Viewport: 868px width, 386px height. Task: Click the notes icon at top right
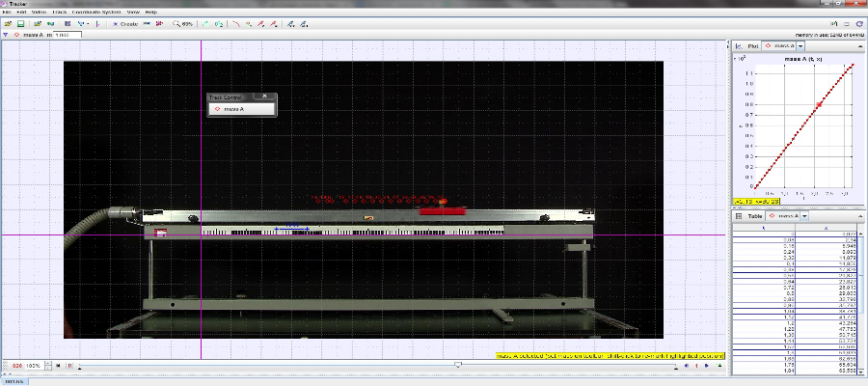pyautogui.click(x=835, y=24)
